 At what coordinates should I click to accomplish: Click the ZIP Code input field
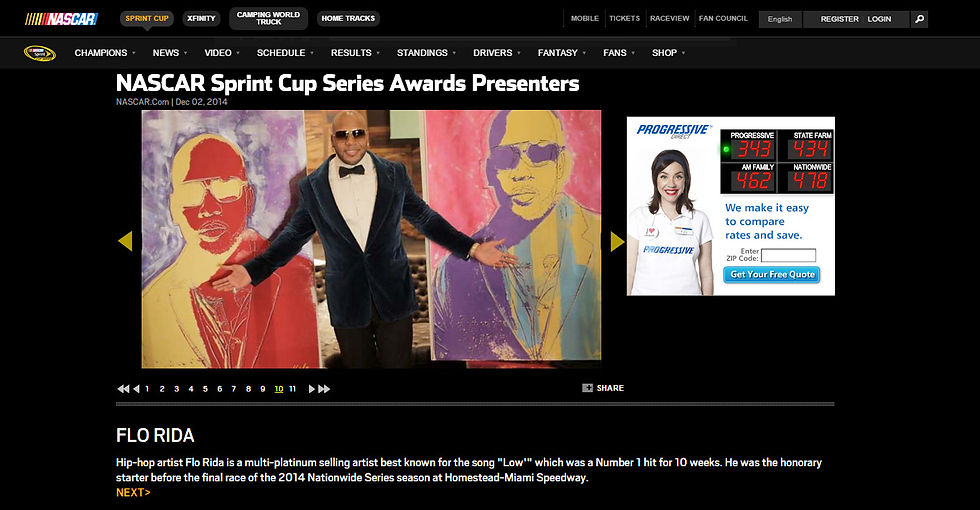pyautogui.click(x=788, y=255)
